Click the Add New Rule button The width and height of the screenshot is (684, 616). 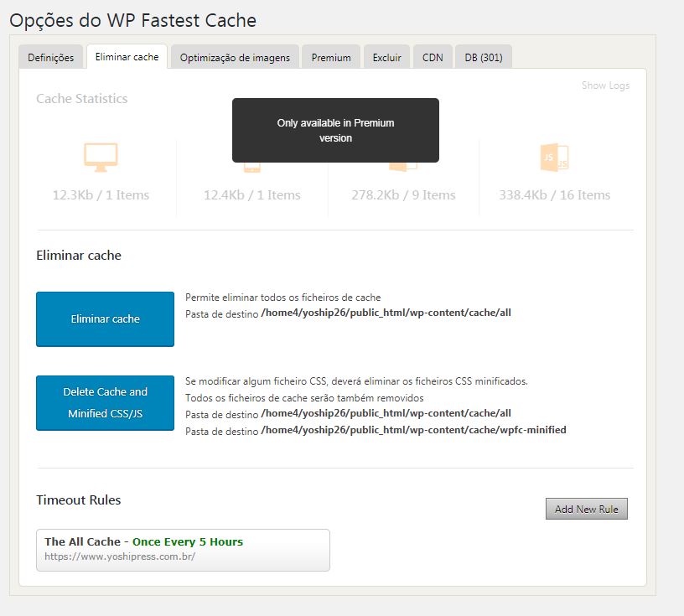[586, 509]
